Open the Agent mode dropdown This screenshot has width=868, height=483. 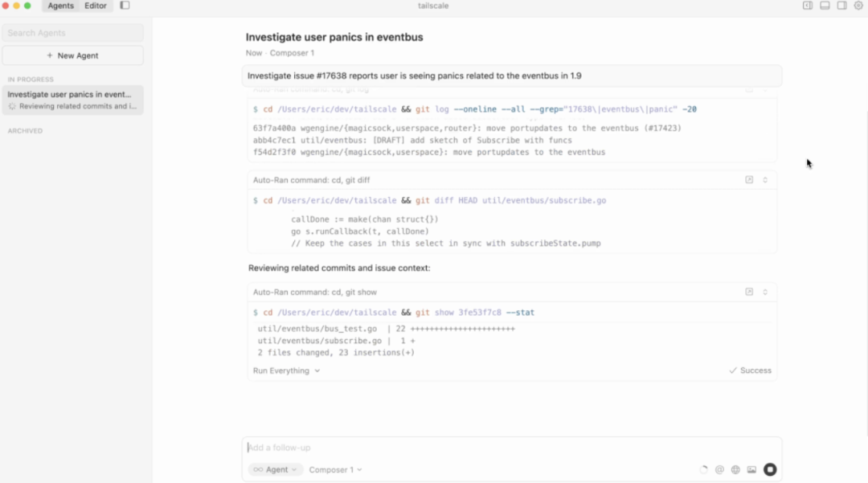(x=275, y=469)
